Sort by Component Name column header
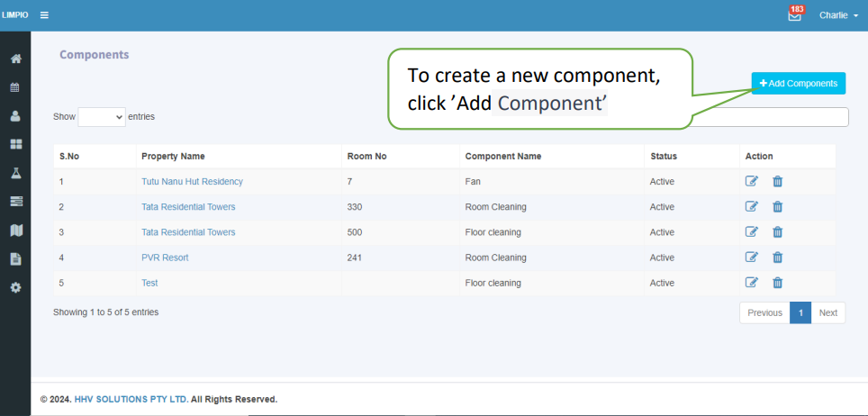This screenshot has width=868, height=416. click(503, 156)
